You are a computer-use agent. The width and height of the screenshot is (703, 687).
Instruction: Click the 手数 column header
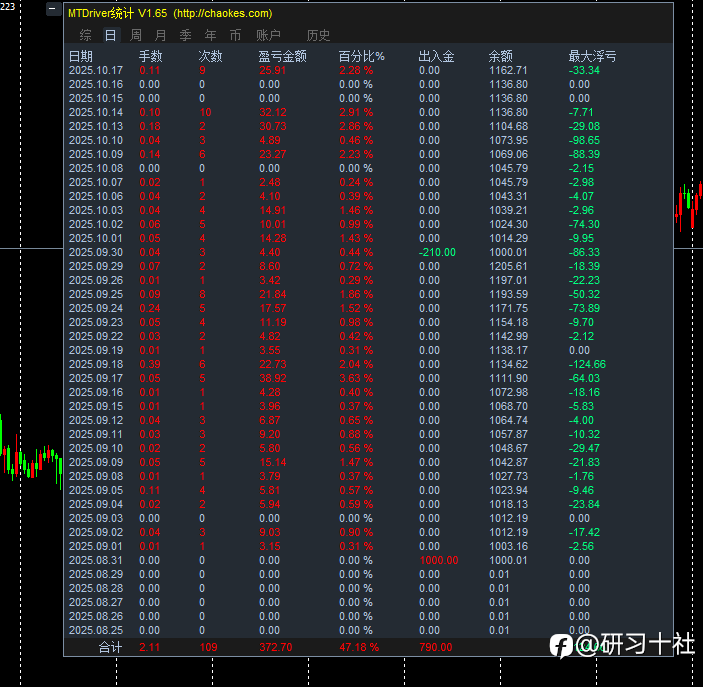(x=151, y=56)
